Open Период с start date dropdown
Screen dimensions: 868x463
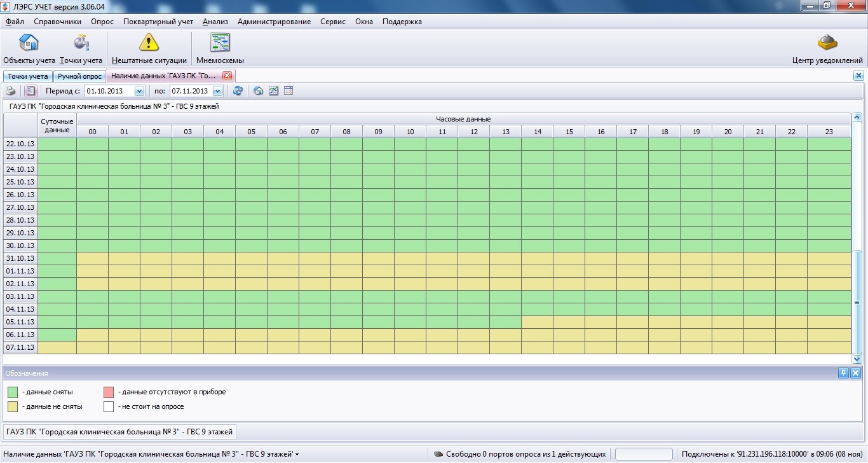pyautogui.click(x=140, y=91)
